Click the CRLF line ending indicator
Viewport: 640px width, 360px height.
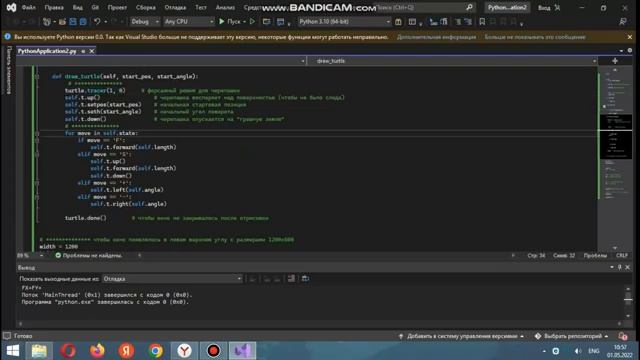[622, 256]
